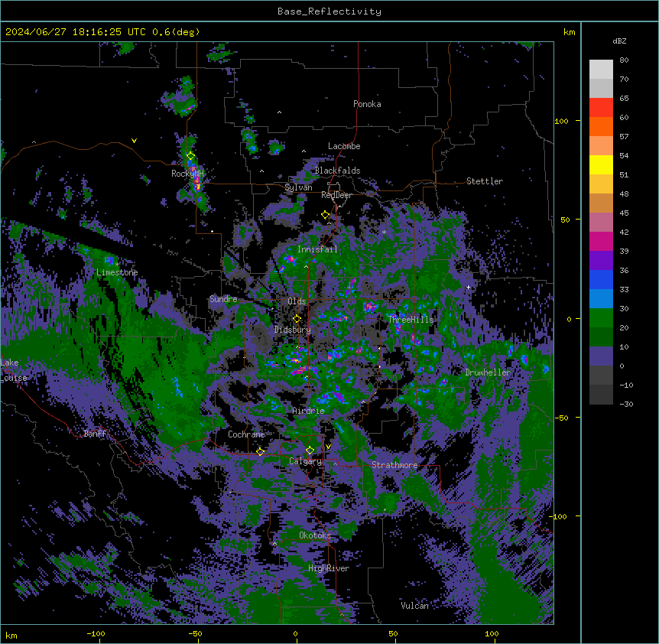Click the Banff town label
The width and height of the screenshot is (659, 644).
point(95,434)
